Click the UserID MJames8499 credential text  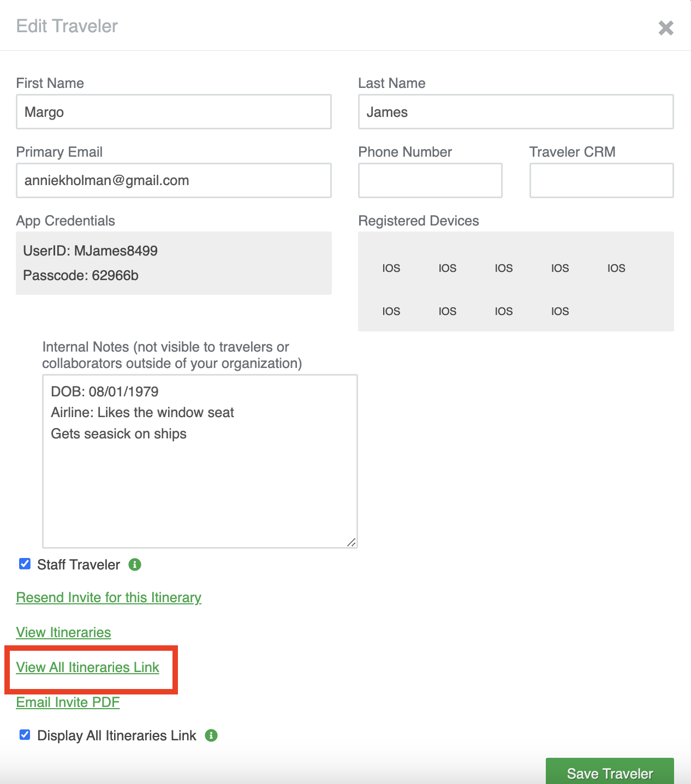[90, 251]
